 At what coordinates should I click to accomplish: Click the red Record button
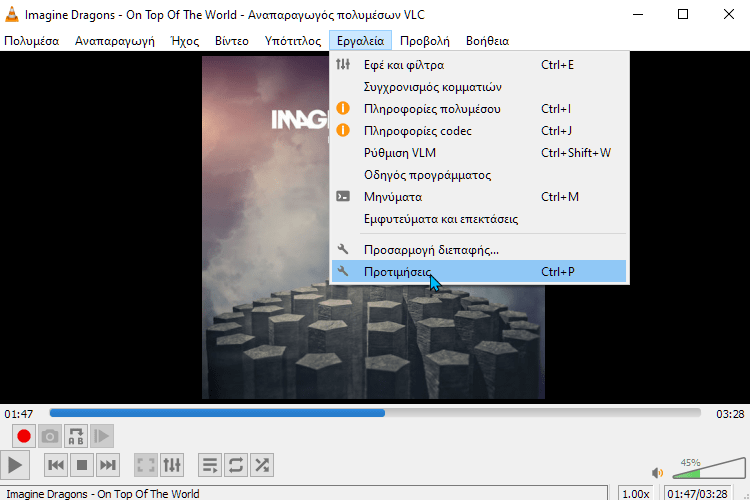[x=23, y=436]
